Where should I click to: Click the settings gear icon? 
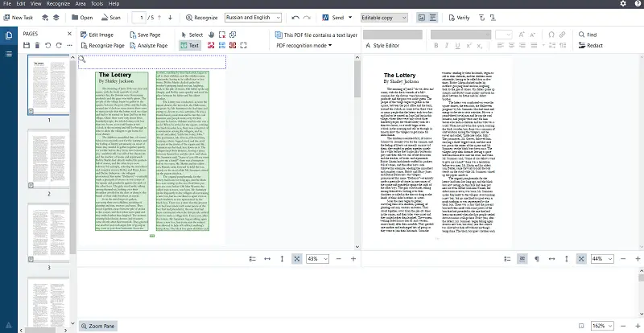[x=623, y=4]
